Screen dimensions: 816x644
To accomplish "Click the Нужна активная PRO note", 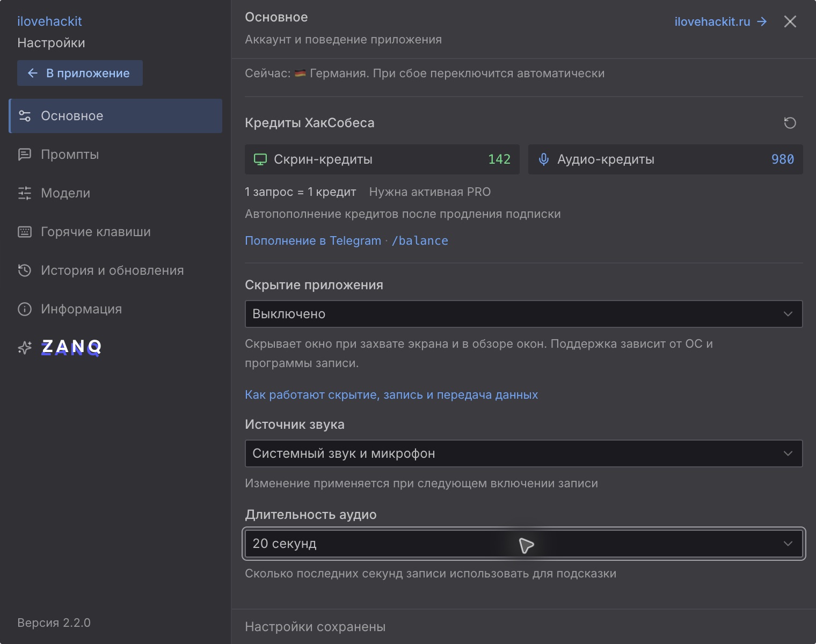I will tap(430, 192).
